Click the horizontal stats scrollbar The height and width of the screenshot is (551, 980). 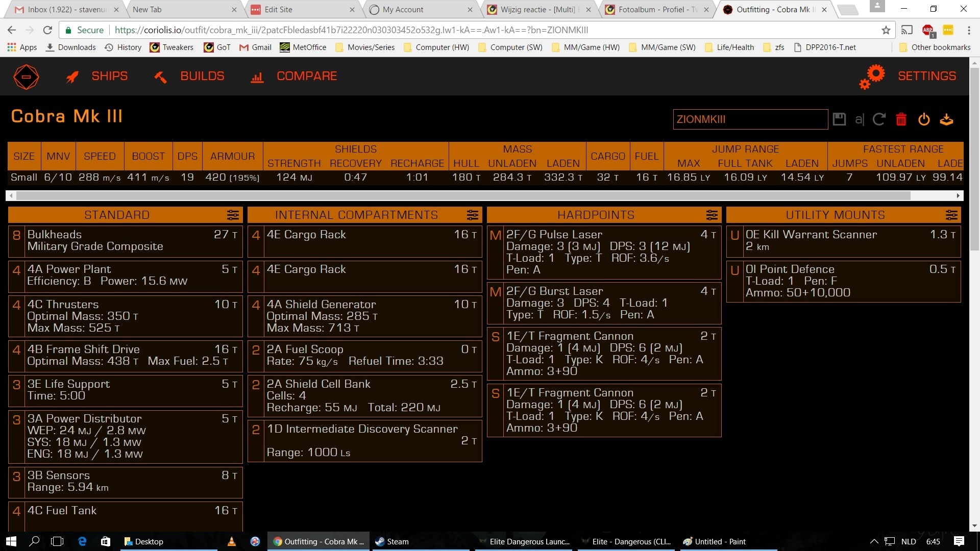(x=459, y=196)
